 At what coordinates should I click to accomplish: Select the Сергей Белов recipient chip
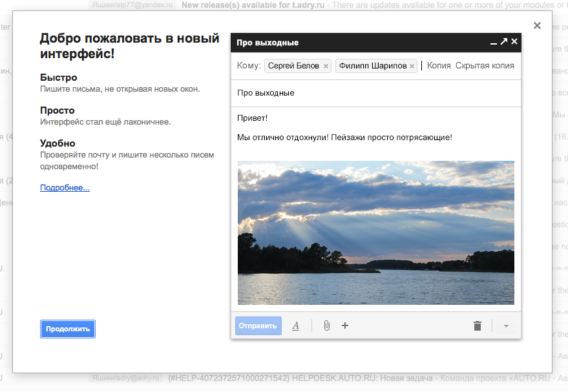(x=293, y=66)
